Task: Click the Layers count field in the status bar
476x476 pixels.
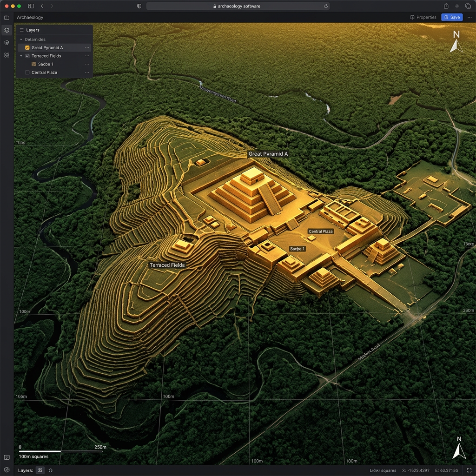Action: pos(40,470)
